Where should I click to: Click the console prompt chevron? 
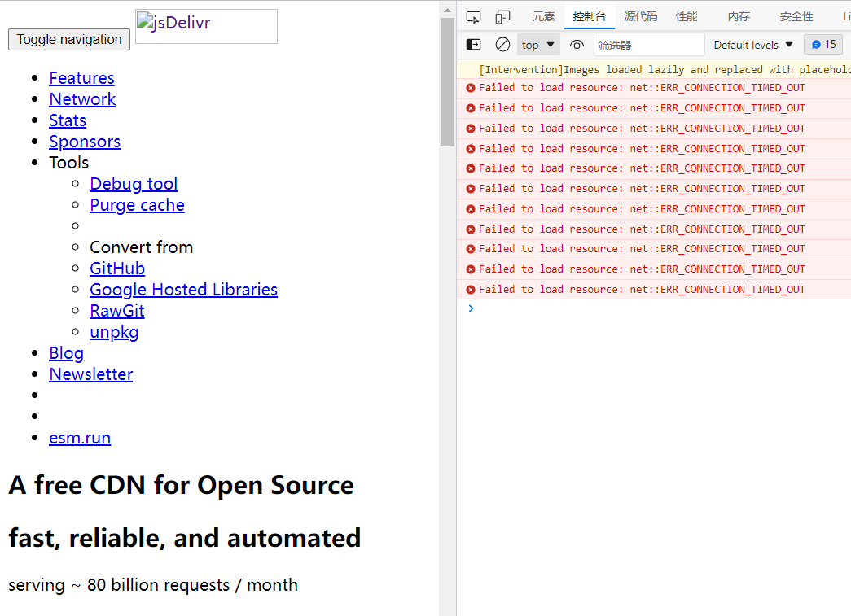pos(471,308)
